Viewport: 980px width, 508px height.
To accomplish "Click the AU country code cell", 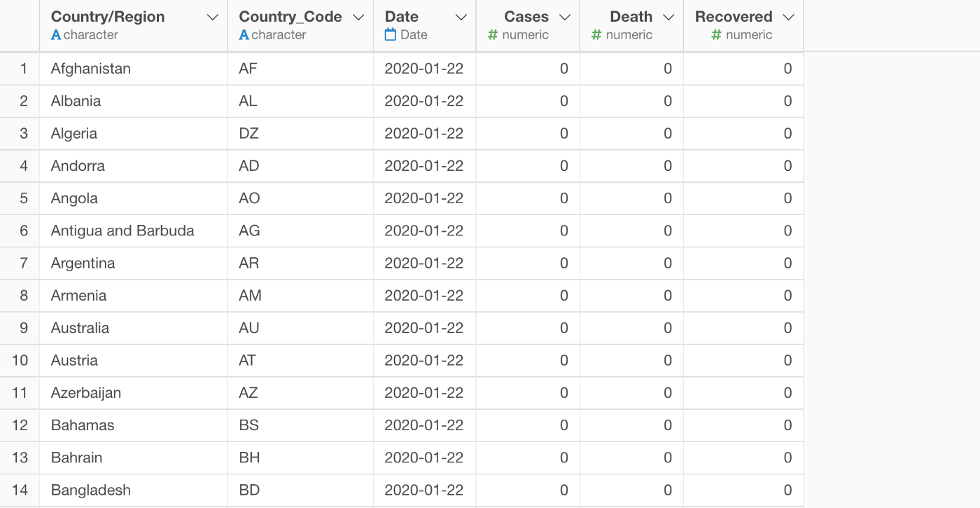I will pyautogui.click(x=249, y=328).
